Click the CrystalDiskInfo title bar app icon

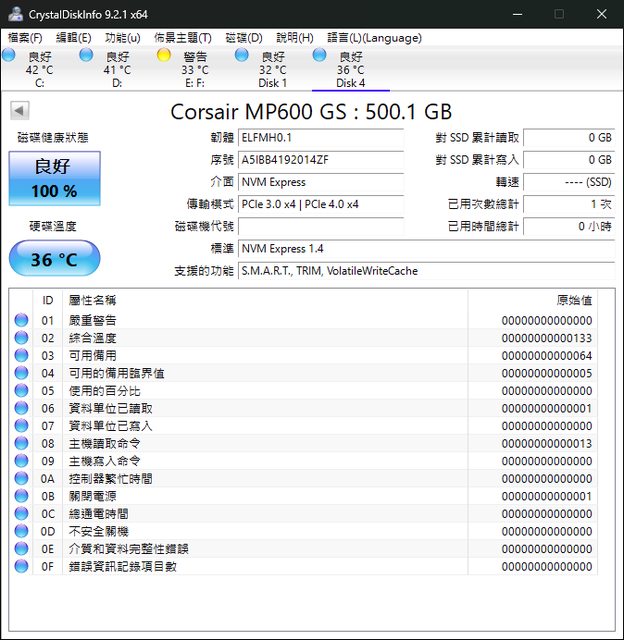[x=13, y=14]
